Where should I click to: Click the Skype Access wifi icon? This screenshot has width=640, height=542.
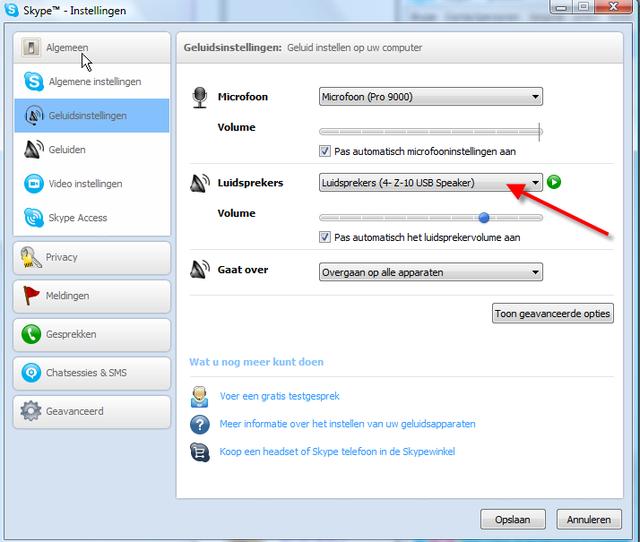click(x=34, y=218)
